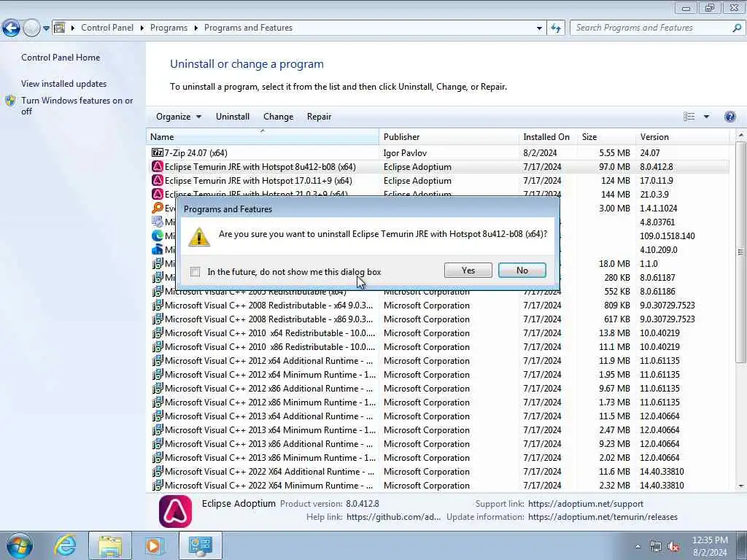Click icon of Visual C++ 2010 x64 row
Screen dimensions: 747x560
point(158,332)
